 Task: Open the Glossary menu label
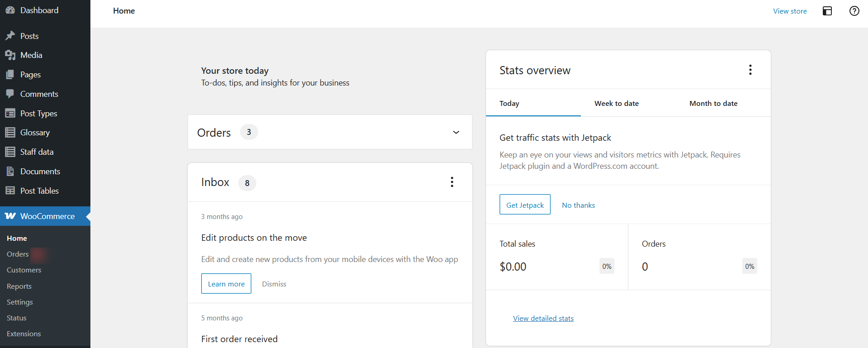[35, 133]
